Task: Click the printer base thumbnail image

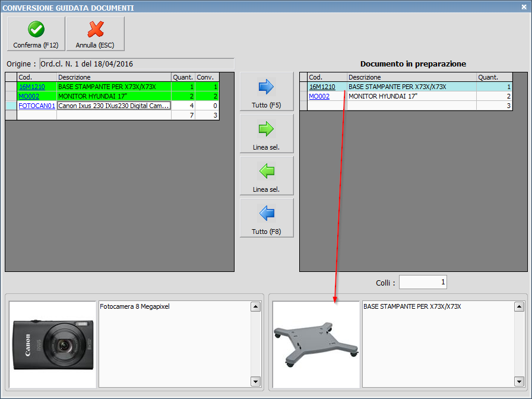Action: (316, 344)
